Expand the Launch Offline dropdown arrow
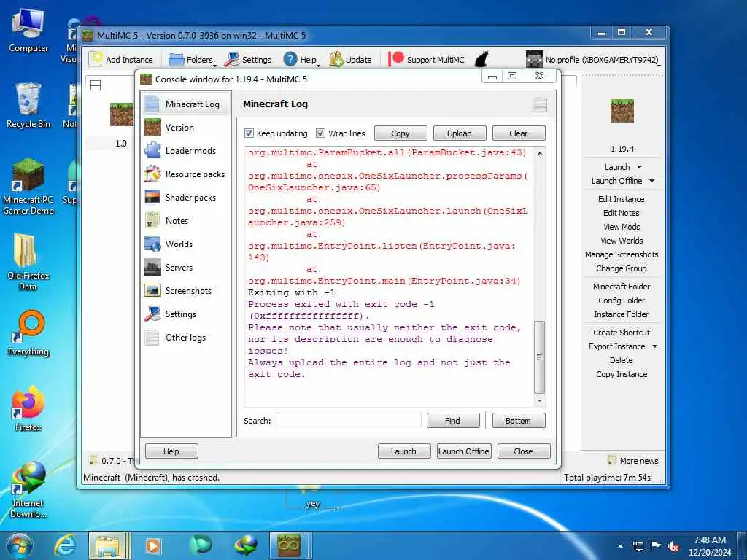This screenshot has width=747, height=560. (651, 181)
